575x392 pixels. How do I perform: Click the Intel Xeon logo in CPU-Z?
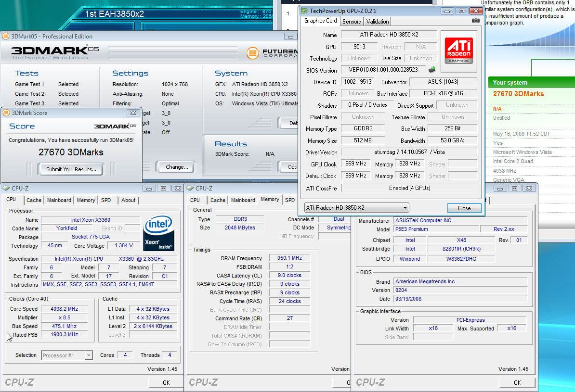(159, 233)
